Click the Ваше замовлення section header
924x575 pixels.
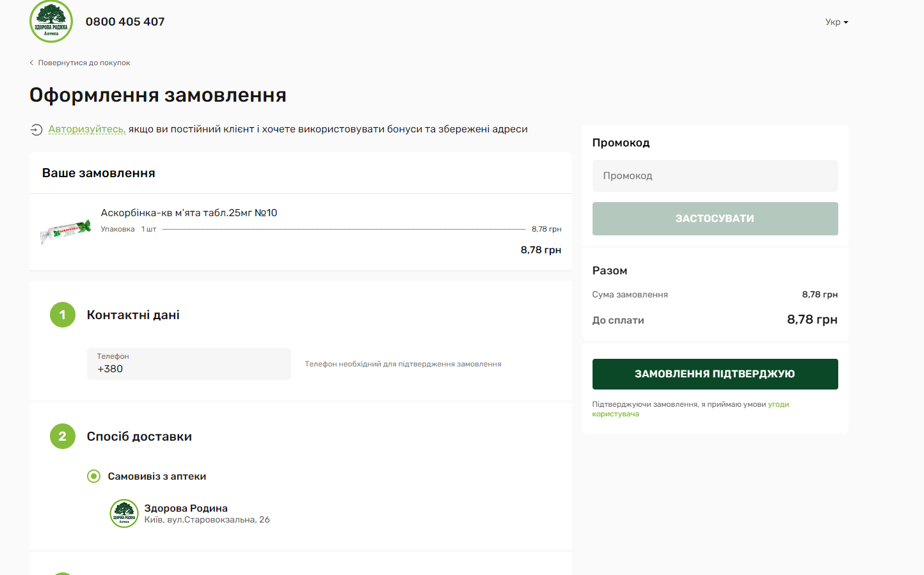[99, 173]
